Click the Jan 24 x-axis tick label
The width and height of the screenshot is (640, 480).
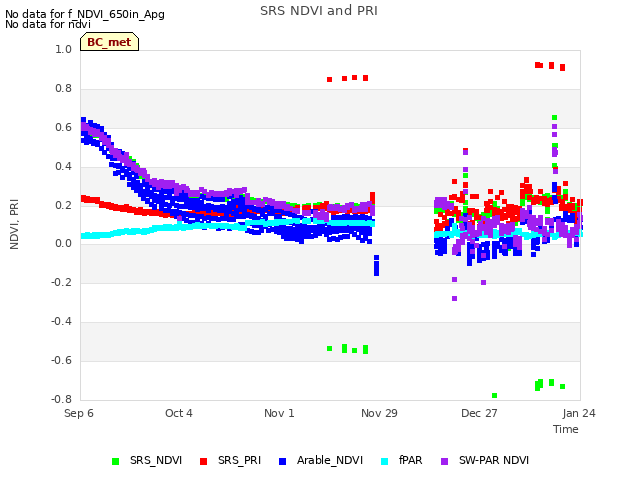pyautogui.click(x=579, y=413)
